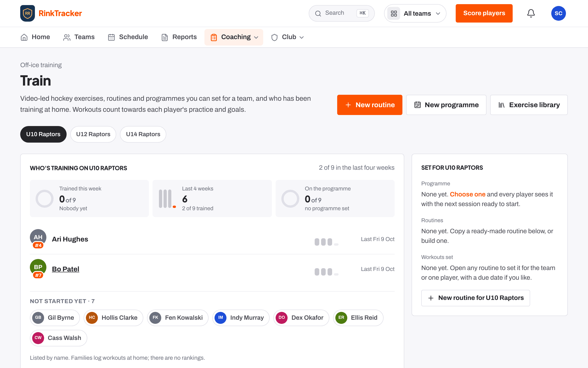Viewport: 588px width, 368px height.
Task: Expand the Club menu chevron
Action: coord(302,37)
